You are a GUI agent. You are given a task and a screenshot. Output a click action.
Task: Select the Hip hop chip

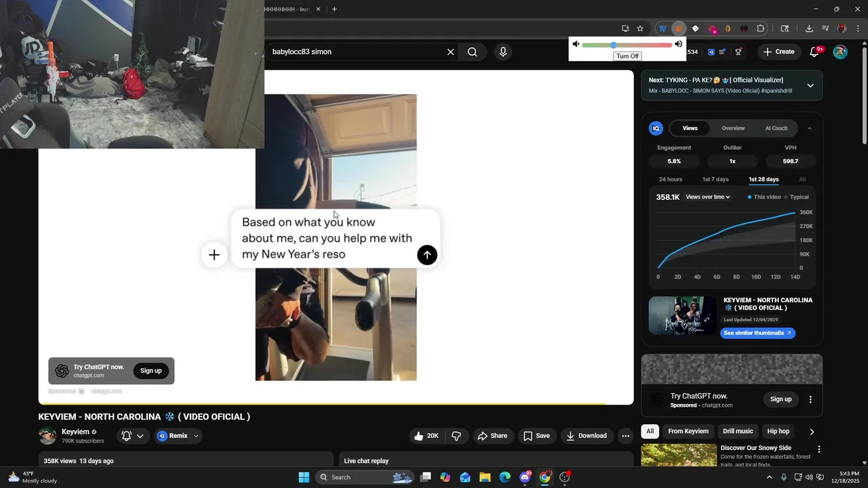coord(778,431)
